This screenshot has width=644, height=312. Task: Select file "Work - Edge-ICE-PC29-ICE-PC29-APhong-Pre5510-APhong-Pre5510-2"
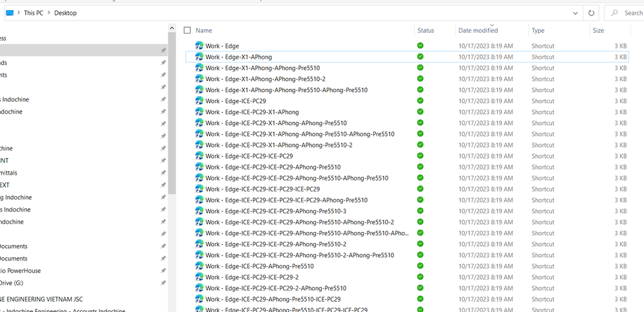[x=300, y=222]
